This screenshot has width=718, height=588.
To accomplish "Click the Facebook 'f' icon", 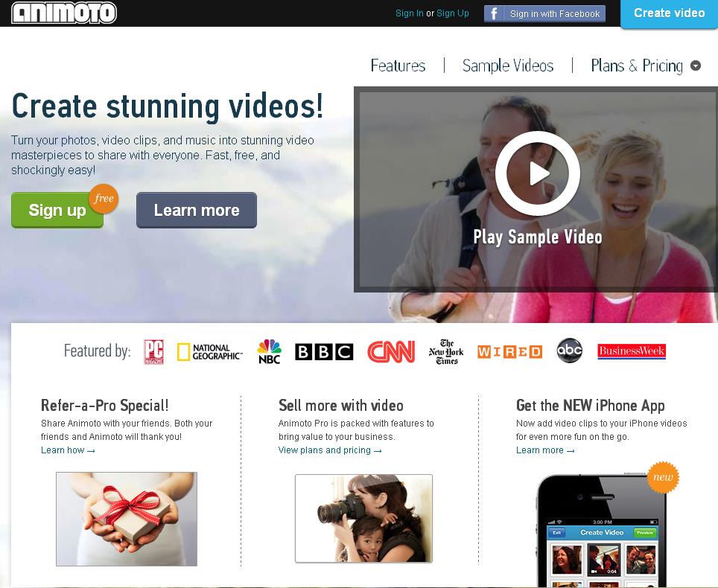I will click(x=494, y=13).
